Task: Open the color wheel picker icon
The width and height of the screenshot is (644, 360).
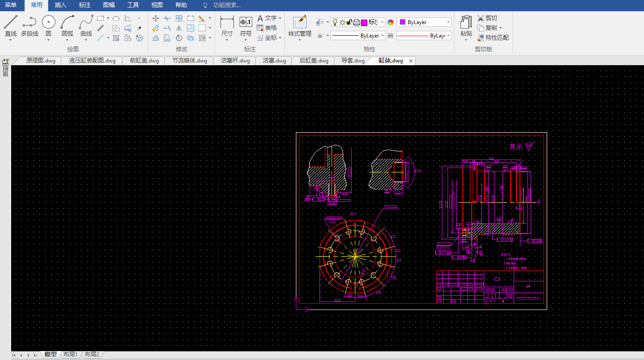Action: pos(391,22)
